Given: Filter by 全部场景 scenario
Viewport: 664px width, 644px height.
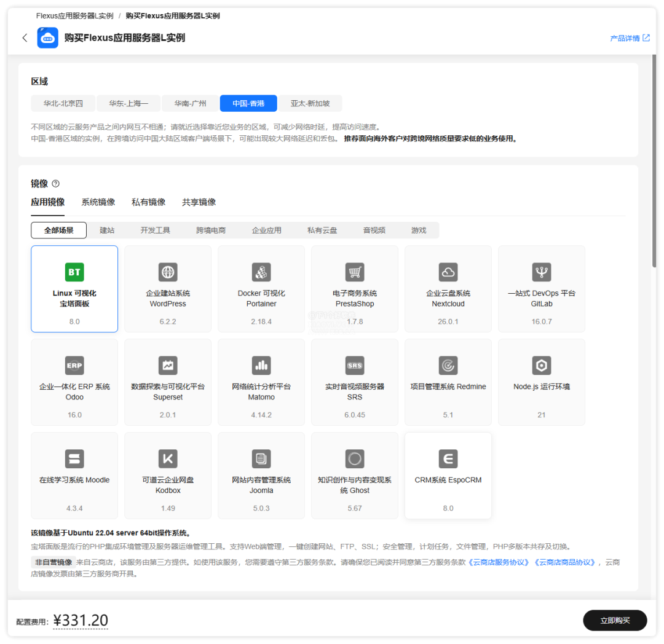Looking at the screenshot, I should (x=59, y=230).
